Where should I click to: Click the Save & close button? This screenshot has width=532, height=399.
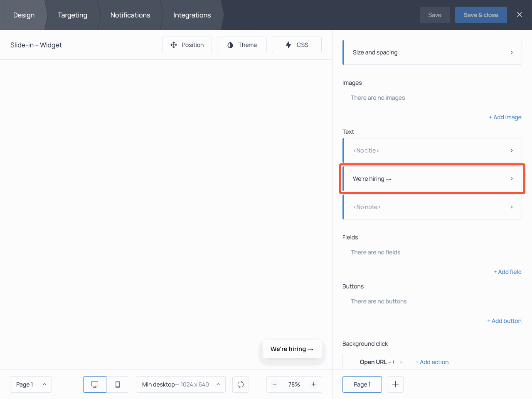pyautogui.click(x=481, y=15)
